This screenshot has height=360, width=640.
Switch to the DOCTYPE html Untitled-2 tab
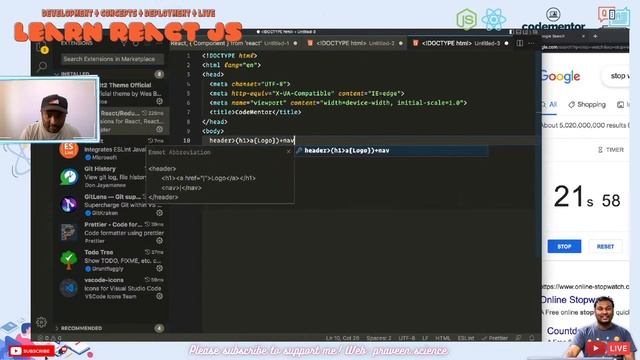[x=354, y=43]
